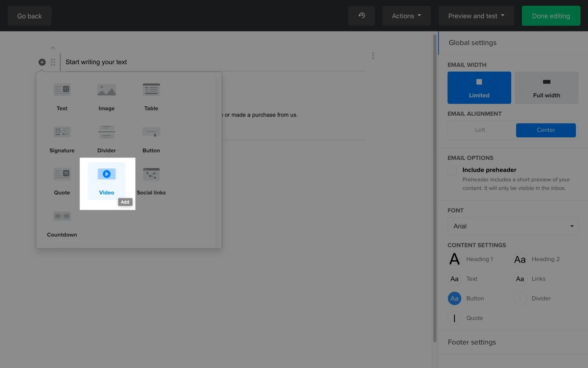Insert a Quote block
Image resolution: width=588 pixels, height=368 pixels.
[x=62, y=180]
